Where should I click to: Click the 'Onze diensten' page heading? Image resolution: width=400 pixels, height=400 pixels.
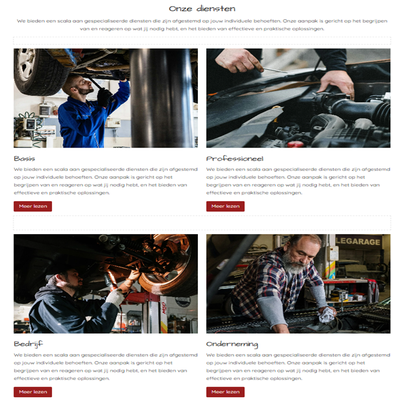click(x=202, y=9)
